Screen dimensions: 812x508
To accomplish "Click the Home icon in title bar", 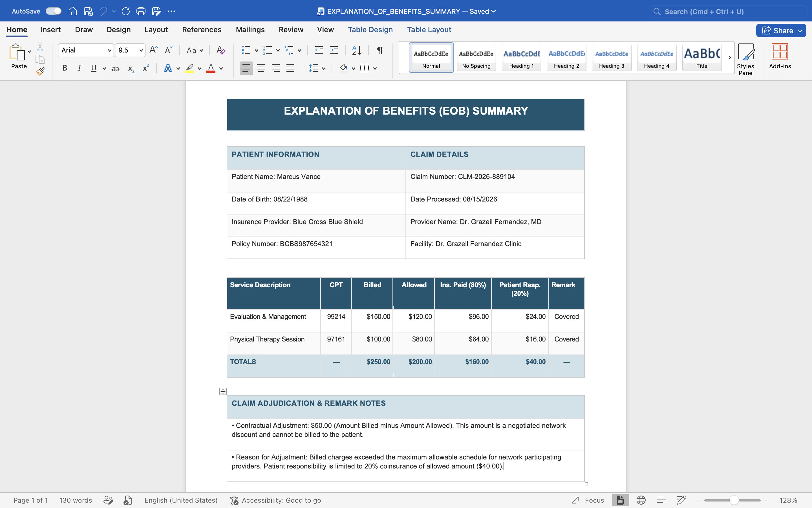I will (x=72, y=11).
